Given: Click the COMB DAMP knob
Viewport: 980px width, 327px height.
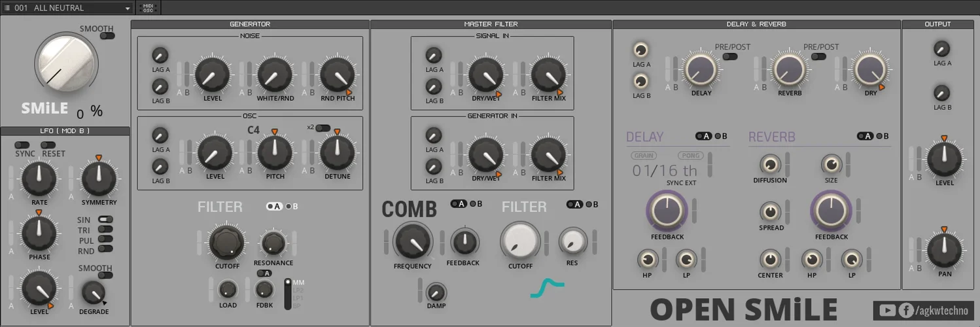Looking at the screenshot, I should pyautogui.click(x=436, y=292).
